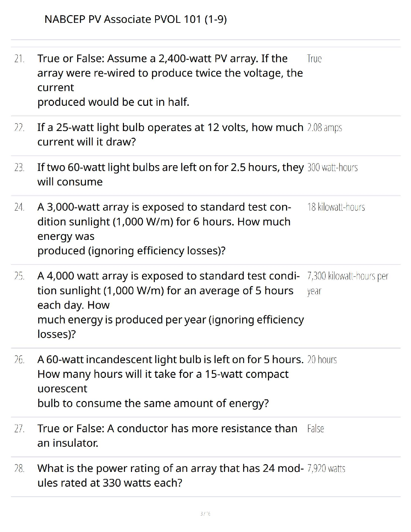Click the "2.08 amps" answer
The image size is (411, 532).
tap(324, 128)
